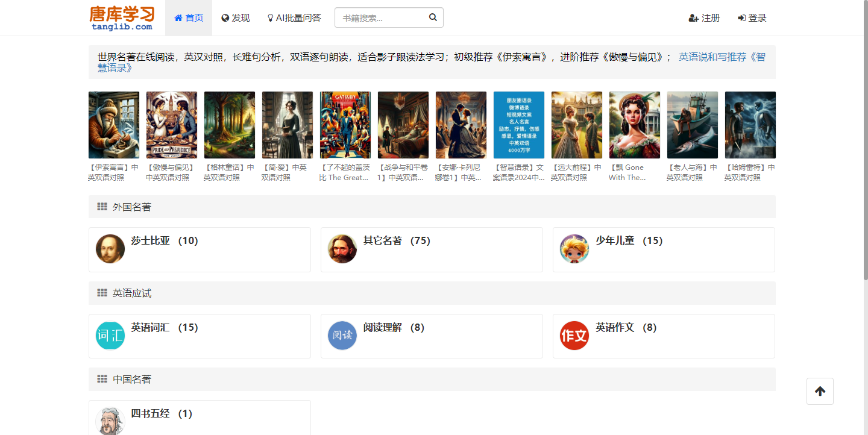Click the bearded man avatar for 其它名著
868x435 pixels.
point(342,249)
